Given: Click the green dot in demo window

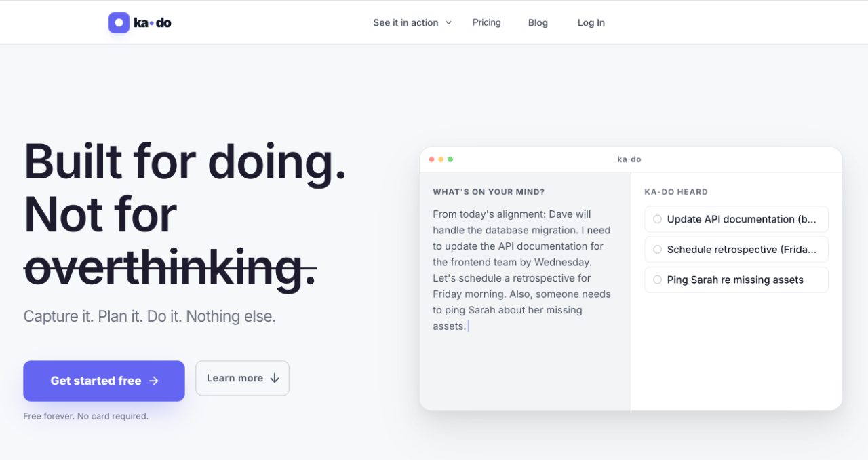Looking at the screenshot, I should [450, 159].
